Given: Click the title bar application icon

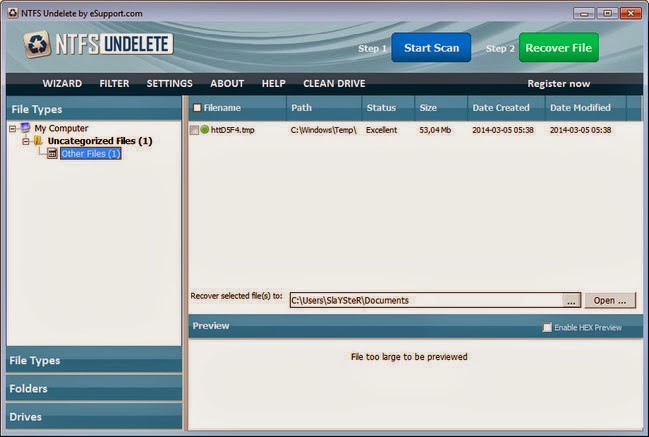Looking at the screenshot, I should (13, 13).
